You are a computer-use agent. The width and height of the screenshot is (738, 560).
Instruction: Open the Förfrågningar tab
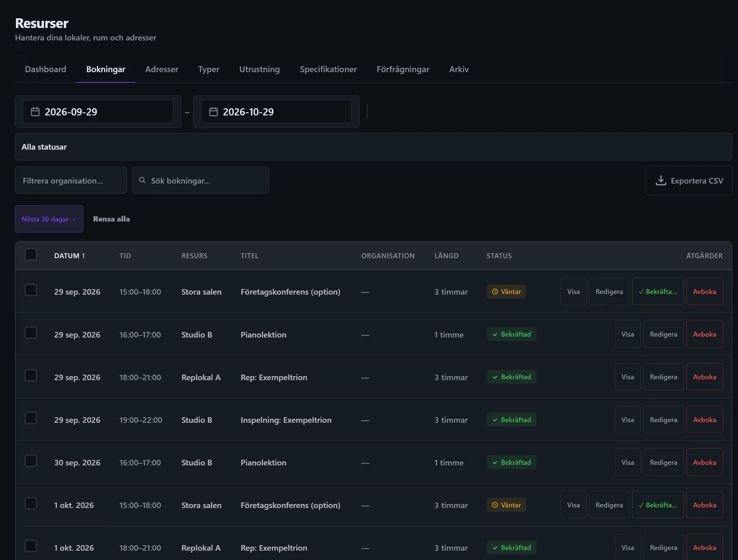click(x=403, y=69)
